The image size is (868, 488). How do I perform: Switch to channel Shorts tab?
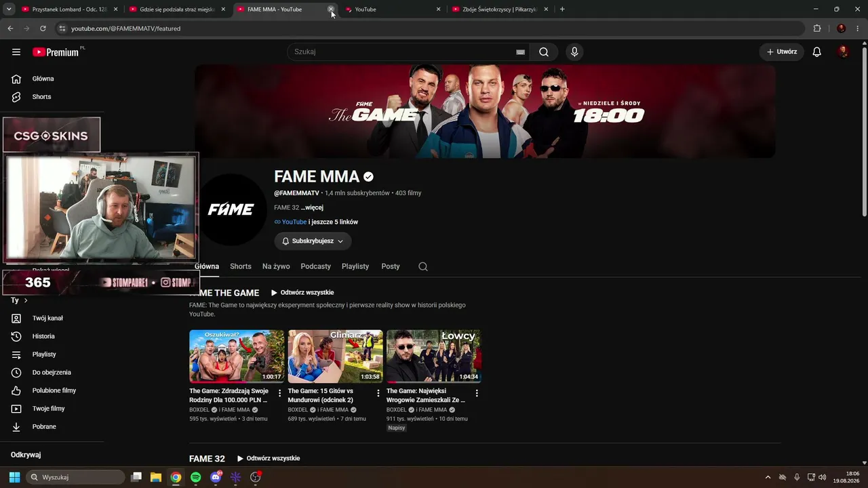click(x=241, y=266)
